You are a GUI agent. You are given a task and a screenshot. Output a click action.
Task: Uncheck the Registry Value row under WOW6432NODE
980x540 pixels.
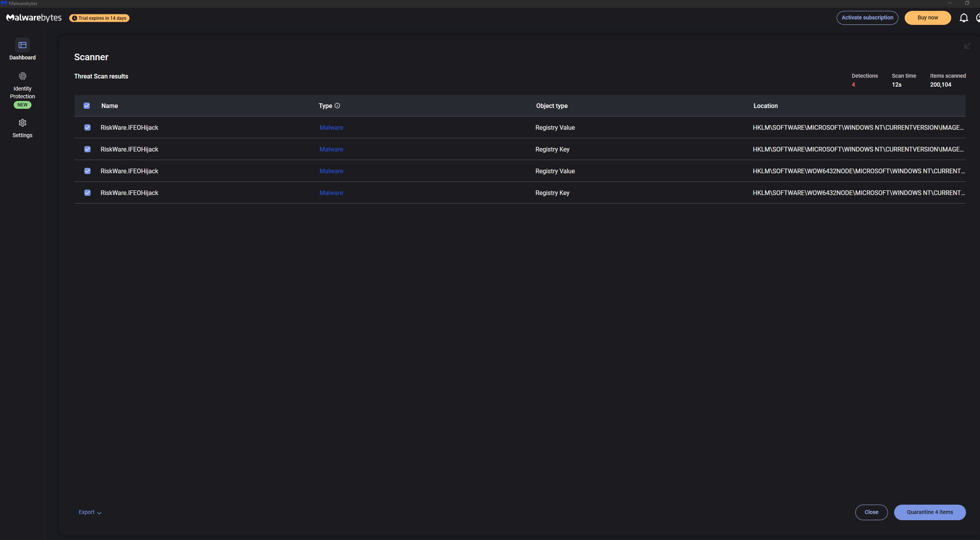click(x=87, y=171)
